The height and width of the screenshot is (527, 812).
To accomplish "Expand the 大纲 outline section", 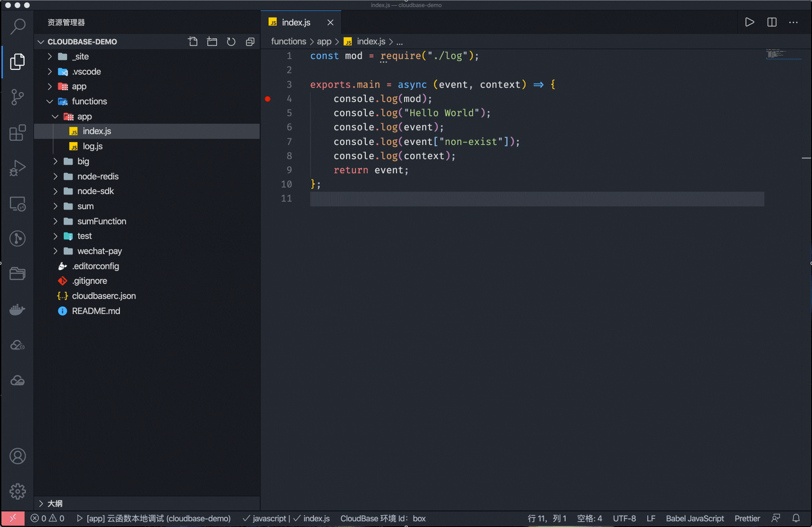I will 41,503.
